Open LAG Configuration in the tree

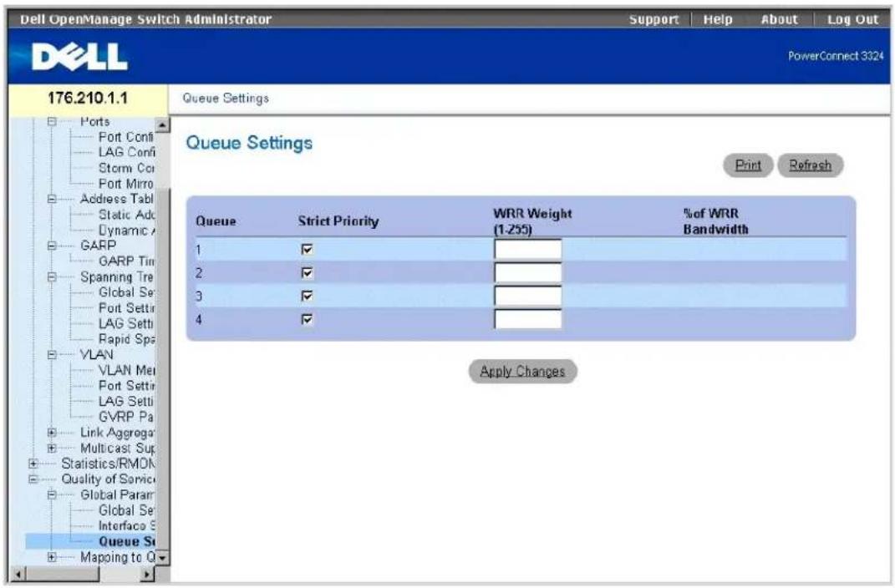pyautogui.click(x=126, y=152)
